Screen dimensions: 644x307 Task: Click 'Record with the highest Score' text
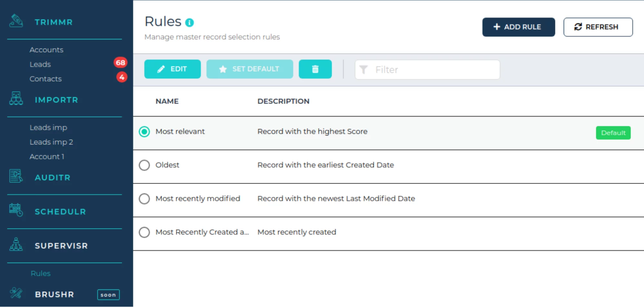click(312, 131)
